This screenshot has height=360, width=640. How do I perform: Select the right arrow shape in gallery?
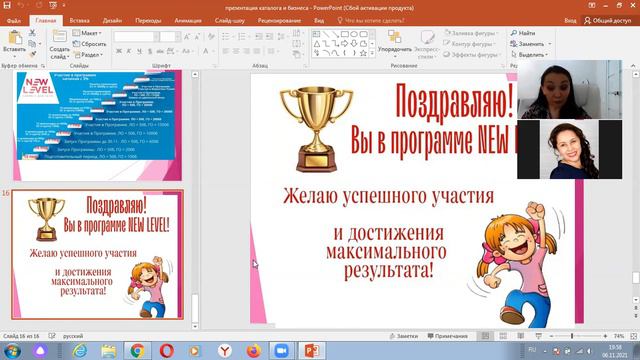(344, 44)
